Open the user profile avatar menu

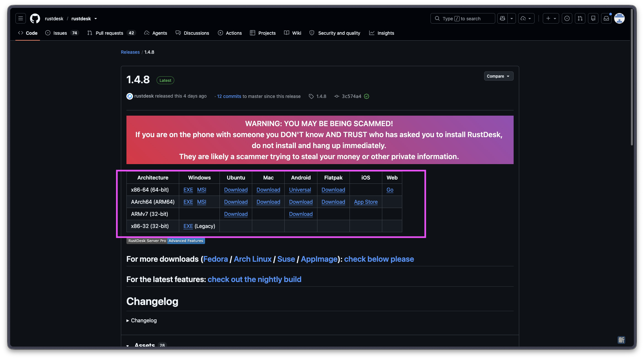click(619, 18)
